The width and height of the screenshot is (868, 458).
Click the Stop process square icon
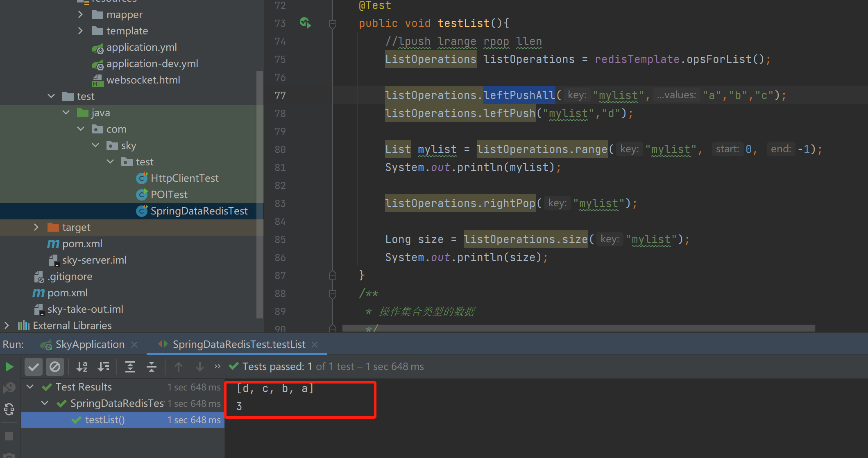(9, 436)
